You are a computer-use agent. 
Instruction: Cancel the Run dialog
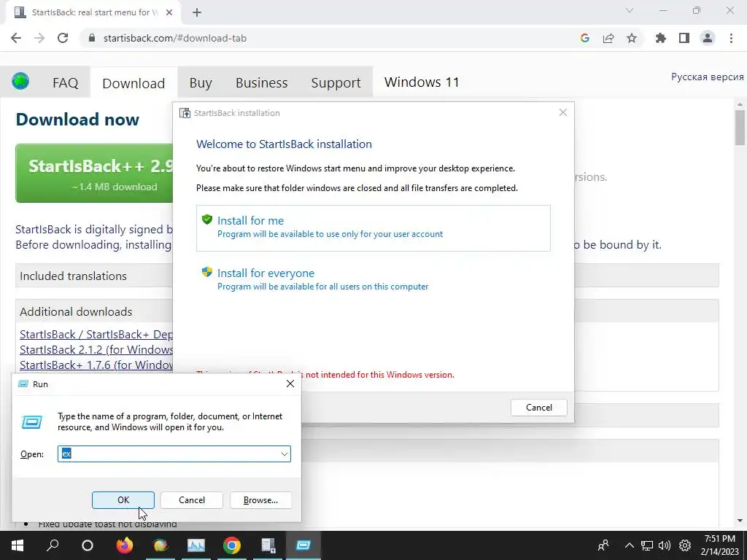click(192, 500)
